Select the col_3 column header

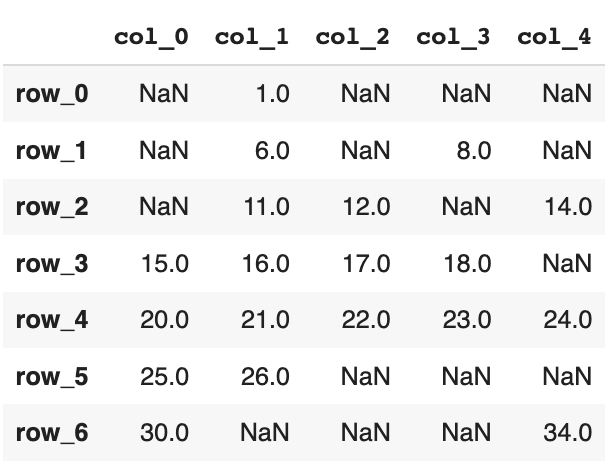[x=453, y=38]
